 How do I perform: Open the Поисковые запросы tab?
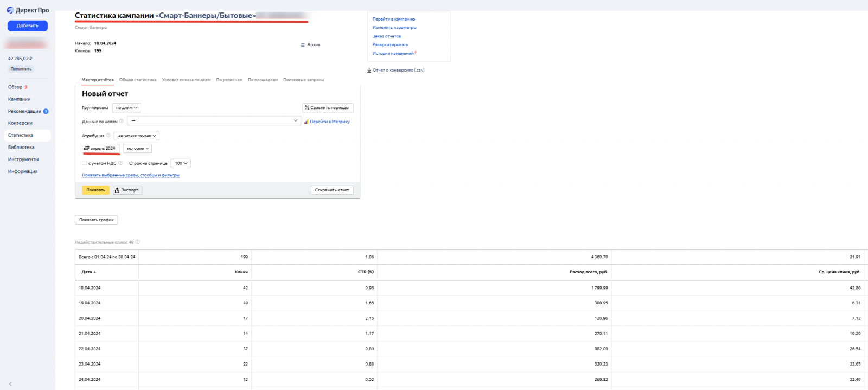coord(303,80)
